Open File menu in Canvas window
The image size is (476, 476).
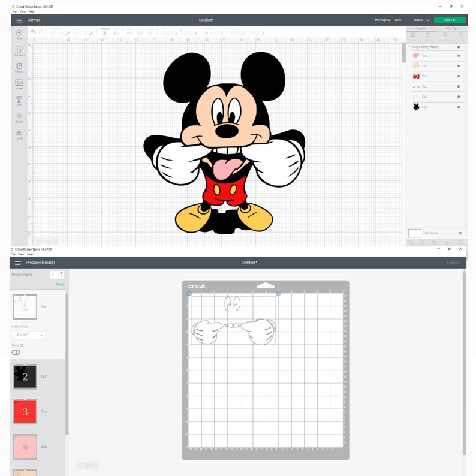click(x=14, y=11)
